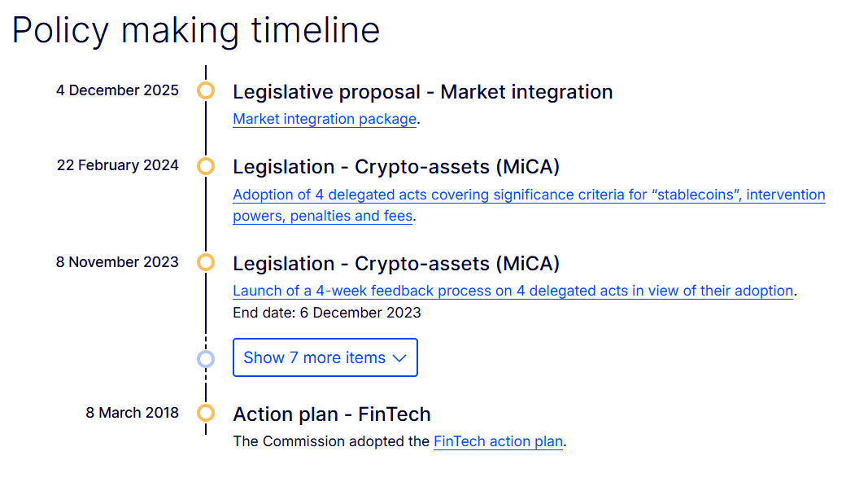
Task: Click the Action plan - FinTech heading
Action: point(331,414)
